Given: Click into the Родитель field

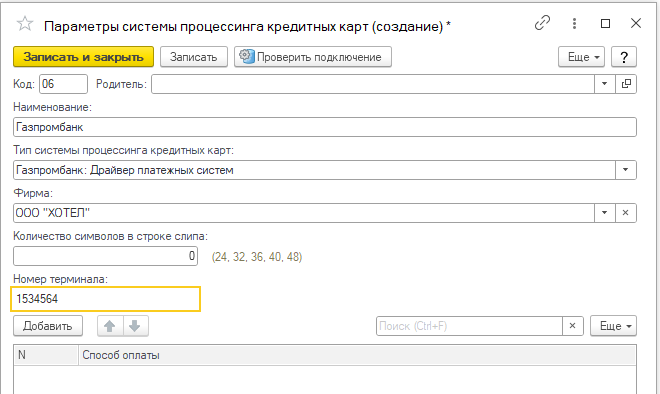Looking at the screenshot, I should click(x=373, y=84).
